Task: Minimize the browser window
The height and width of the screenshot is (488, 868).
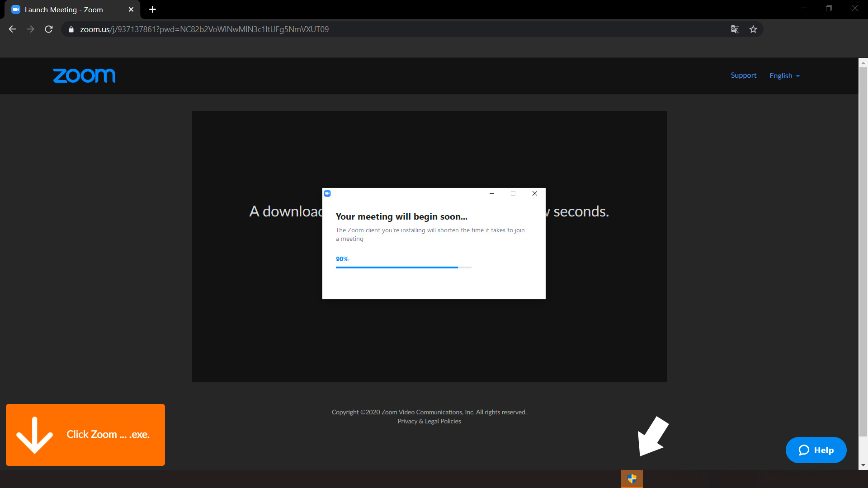Action: 803,9
